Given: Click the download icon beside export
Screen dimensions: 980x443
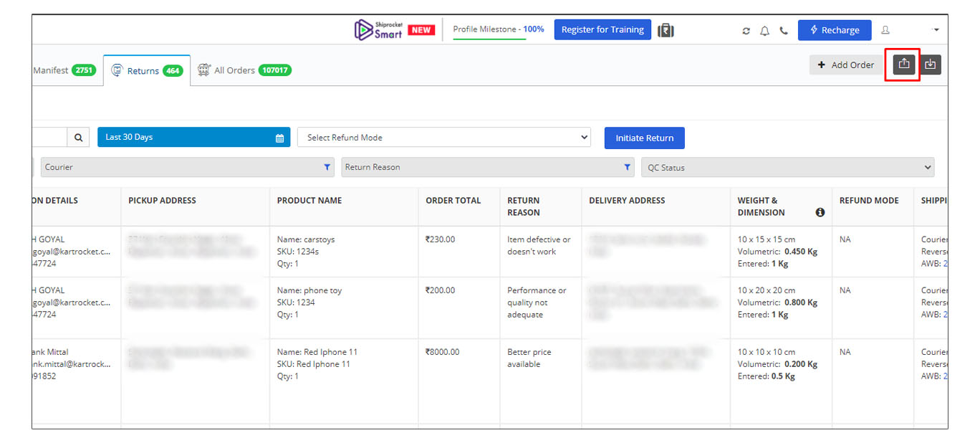Looking at the screenshot, I should 931,65.
